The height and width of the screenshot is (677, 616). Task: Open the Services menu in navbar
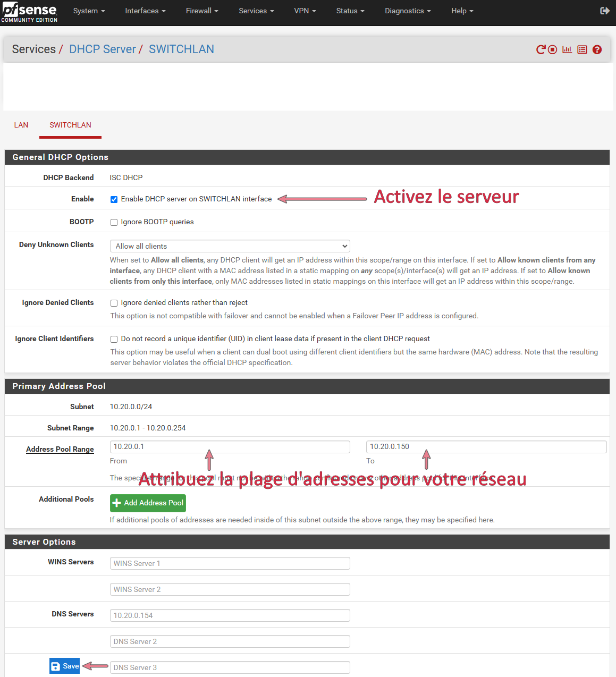point(256,11)
